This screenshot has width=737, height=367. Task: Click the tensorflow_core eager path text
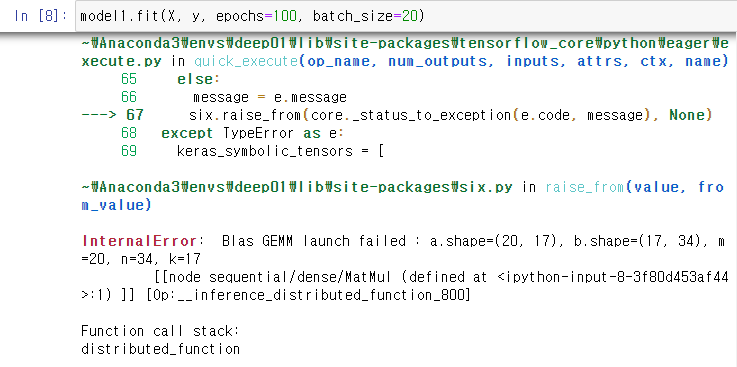(405, 52)
